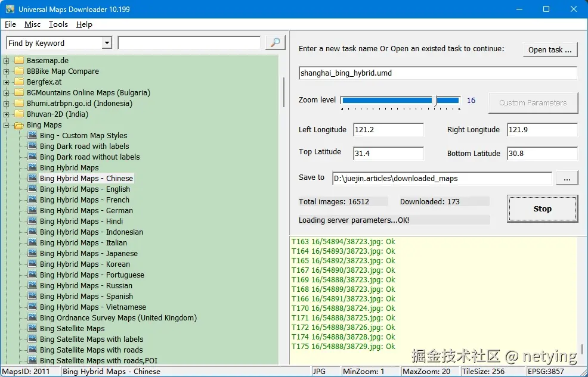The height and width of the screenshot is (377, 588).
Task: Collapse the Bing Maps tree node
Action: [7, 125]
